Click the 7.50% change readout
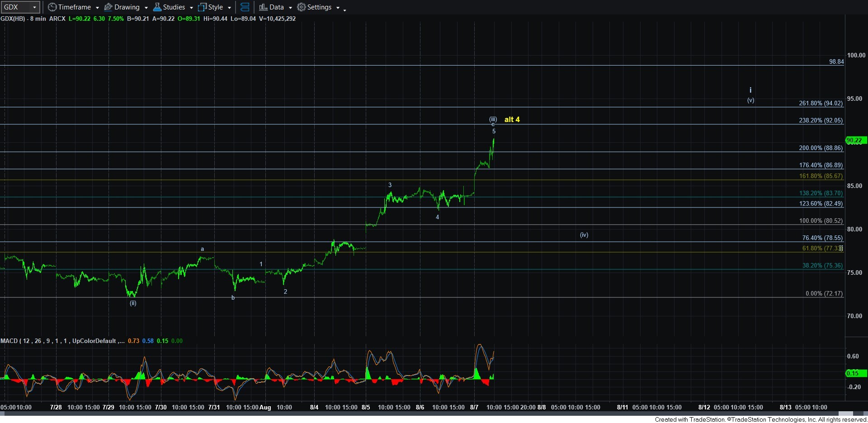The image size is (868, 423). 116,19
